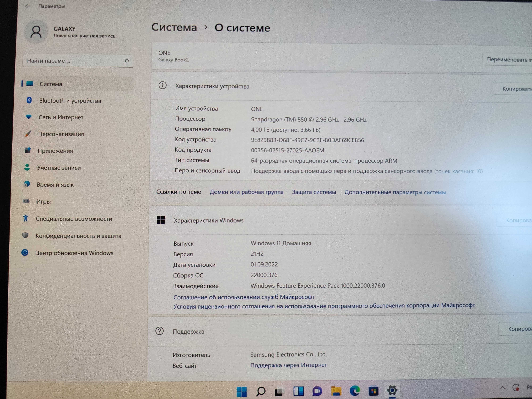Image resolution: width=532 pixels, height=399 pixels.
Task: Click Копировать for device specifications
Action: pyautogui.click(x=515, y=89)
